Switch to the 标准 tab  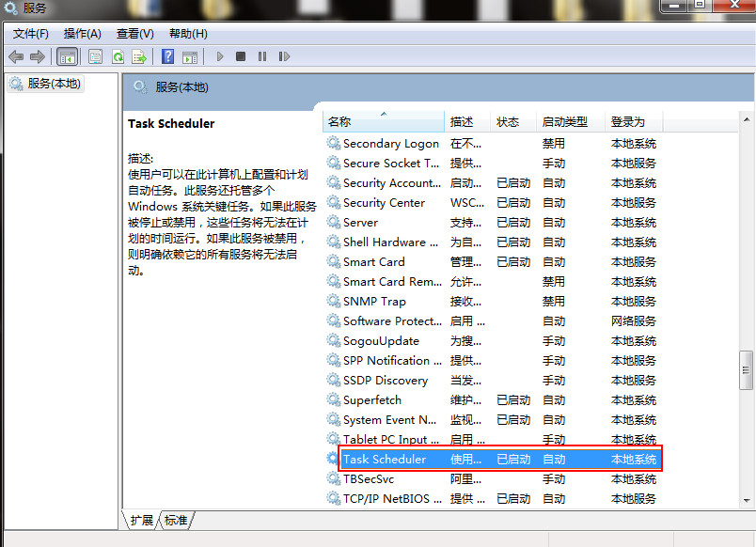click(176, 520)
